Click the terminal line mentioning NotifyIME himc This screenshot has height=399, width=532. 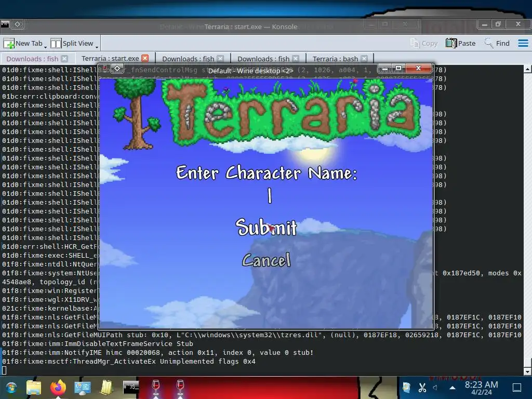pos(158,353)
